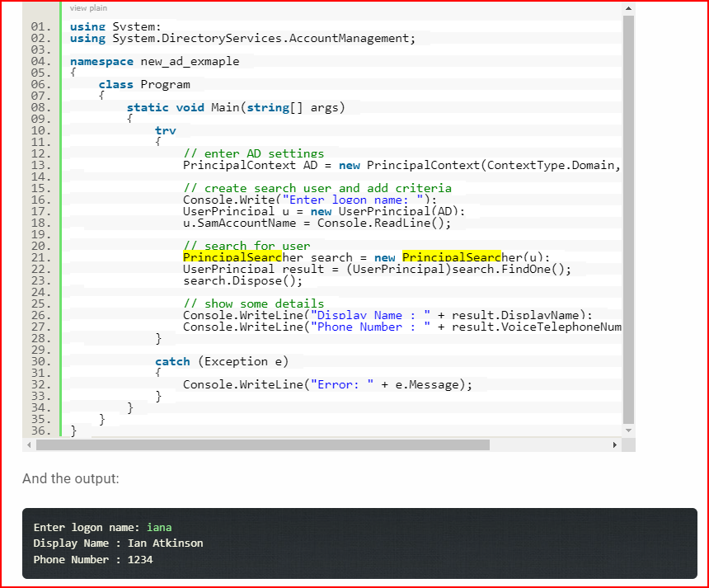
Task: Click the horizontal scrollbar left arrow
Action: [x=29, y=444]
